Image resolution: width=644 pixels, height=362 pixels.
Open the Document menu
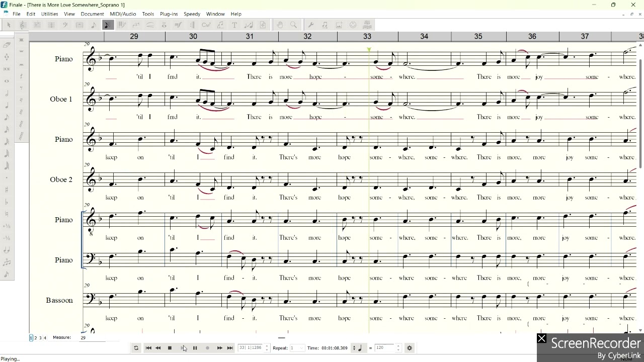92,14
